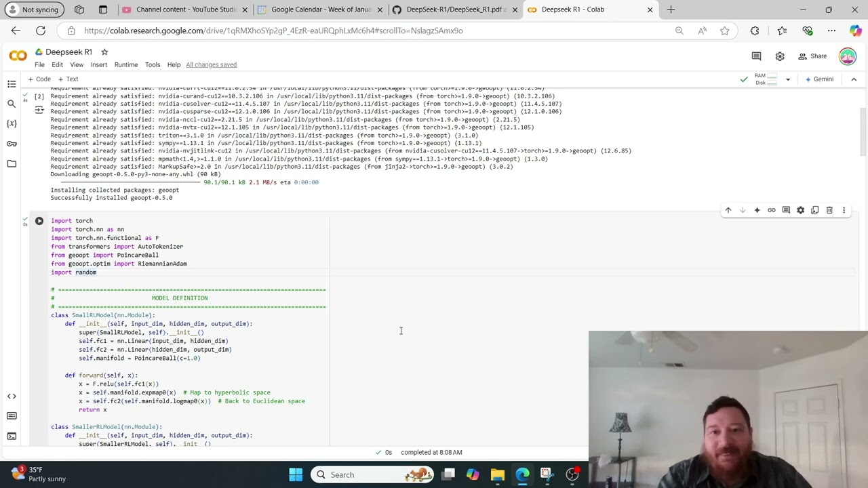Open comments pane in Colab header

(x=756, y=56)
